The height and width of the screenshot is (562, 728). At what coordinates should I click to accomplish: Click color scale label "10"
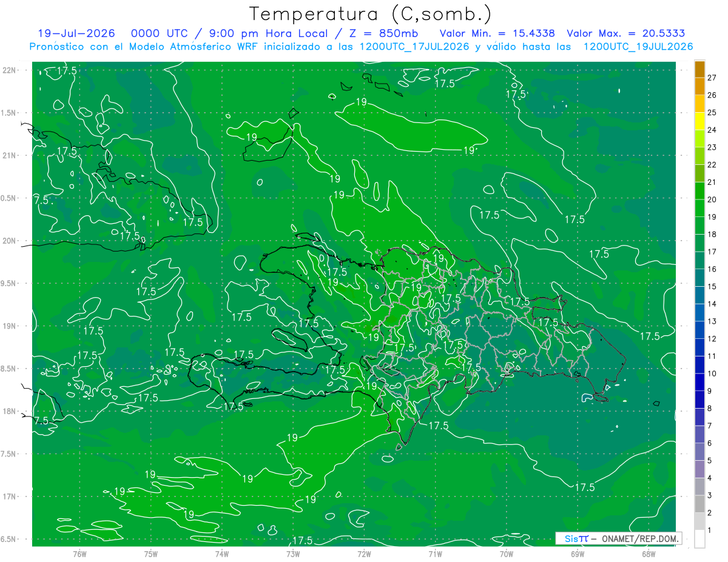712,373
